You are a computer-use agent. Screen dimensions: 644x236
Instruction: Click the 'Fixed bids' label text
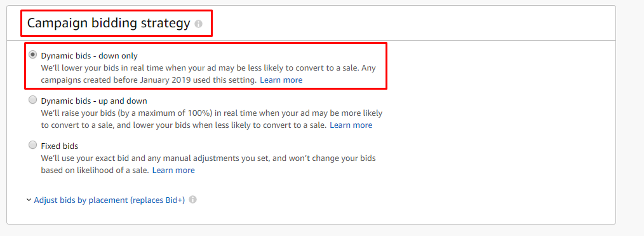(60, 146)
